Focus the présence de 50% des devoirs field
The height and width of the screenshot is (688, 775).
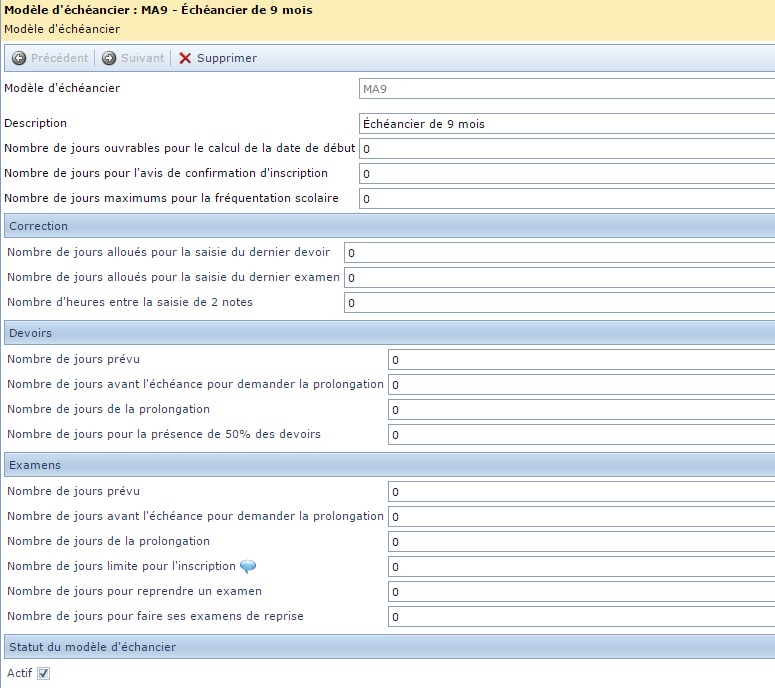click(581, 435)
